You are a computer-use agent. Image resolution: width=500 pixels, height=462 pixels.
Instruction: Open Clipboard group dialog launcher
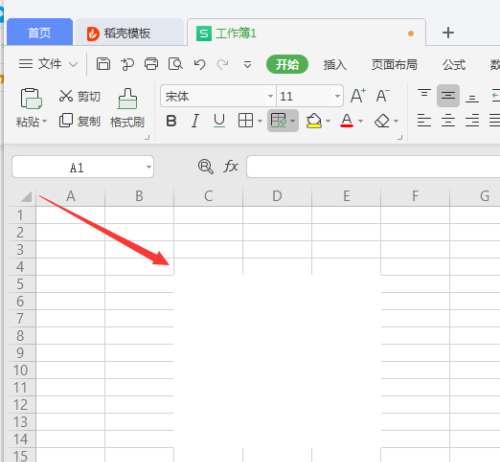click(x=147, y=138)
